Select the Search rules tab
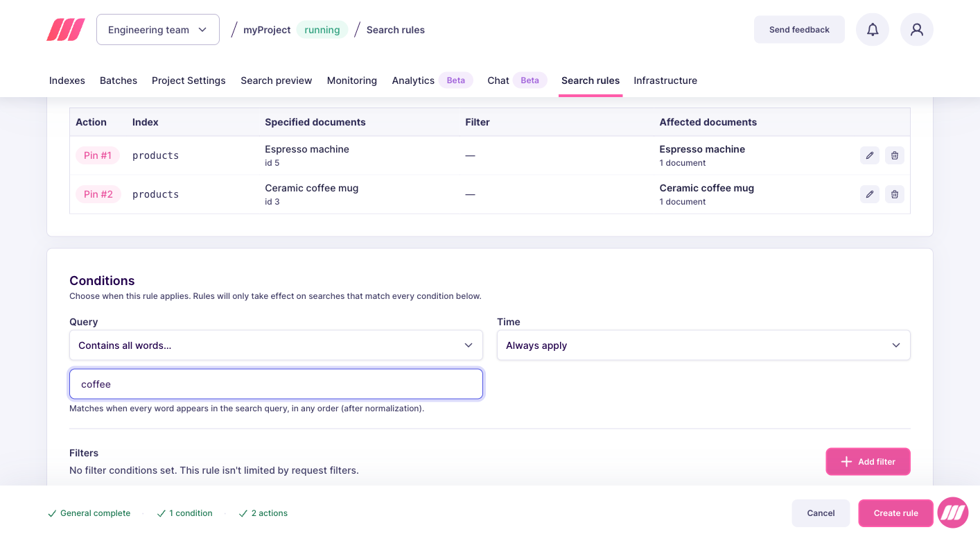 coord(590,80)
